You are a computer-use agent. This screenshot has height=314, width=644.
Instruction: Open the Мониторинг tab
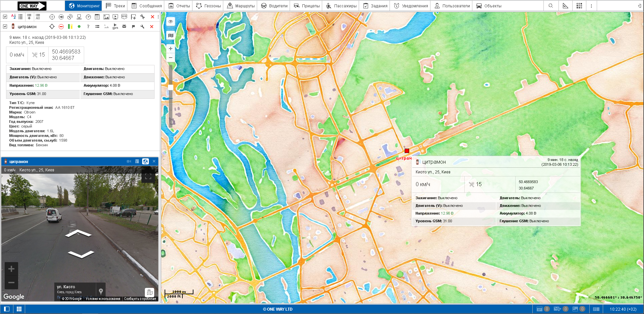click(84, 6)
